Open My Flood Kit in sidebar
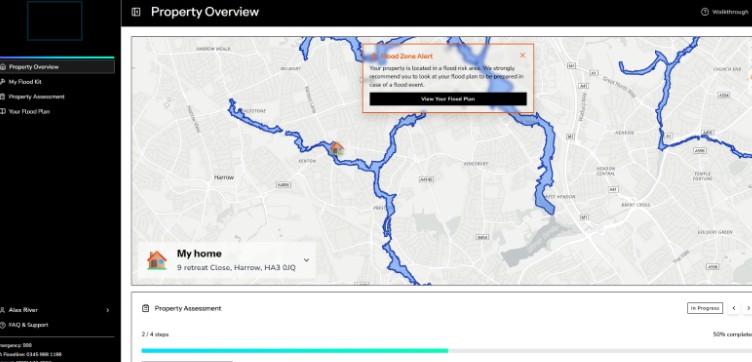This screenshot has height=362, width=752. (57, 82)
